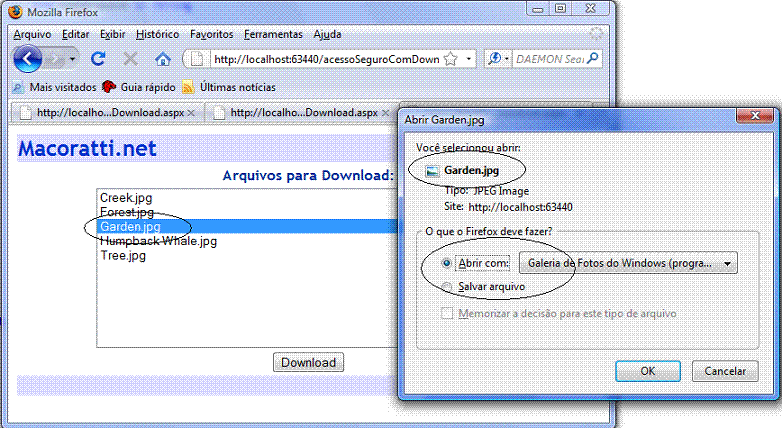Screen dimensions: 782x428
Task: Open the Favoritos menu
Action: click(x=211, y=34)
